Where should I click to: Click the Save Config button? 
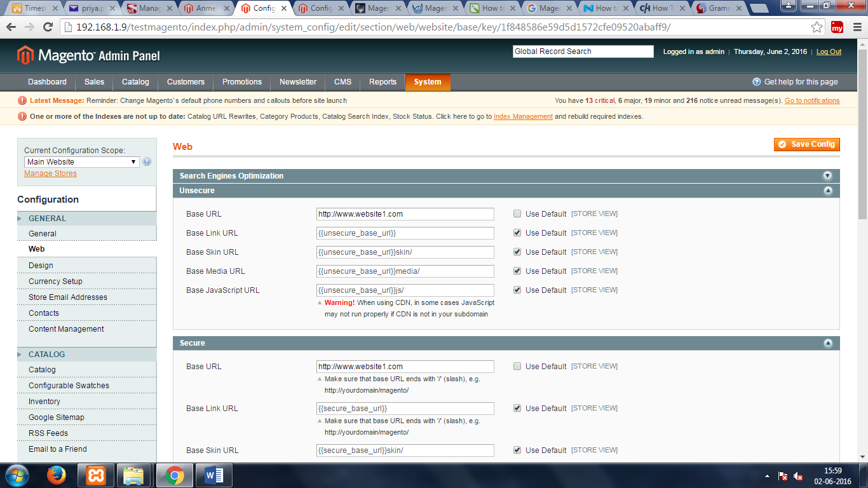(807, 144)
